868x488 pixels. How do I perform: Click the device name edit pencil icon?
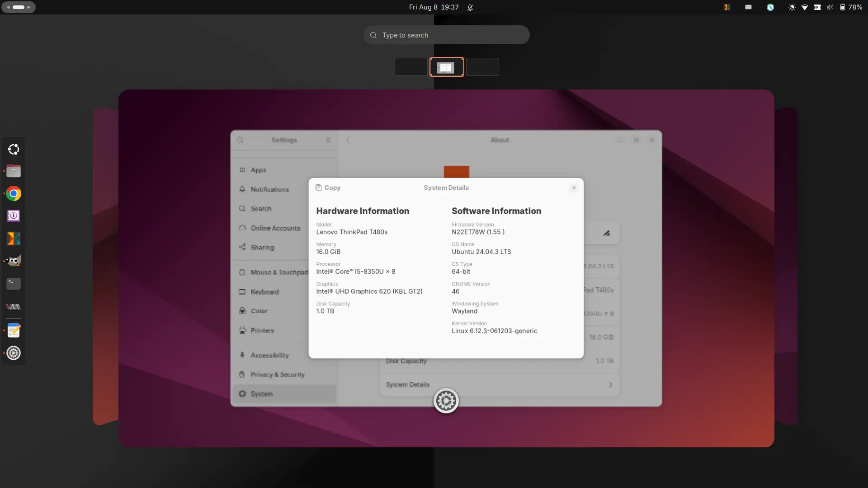point(607,233)
